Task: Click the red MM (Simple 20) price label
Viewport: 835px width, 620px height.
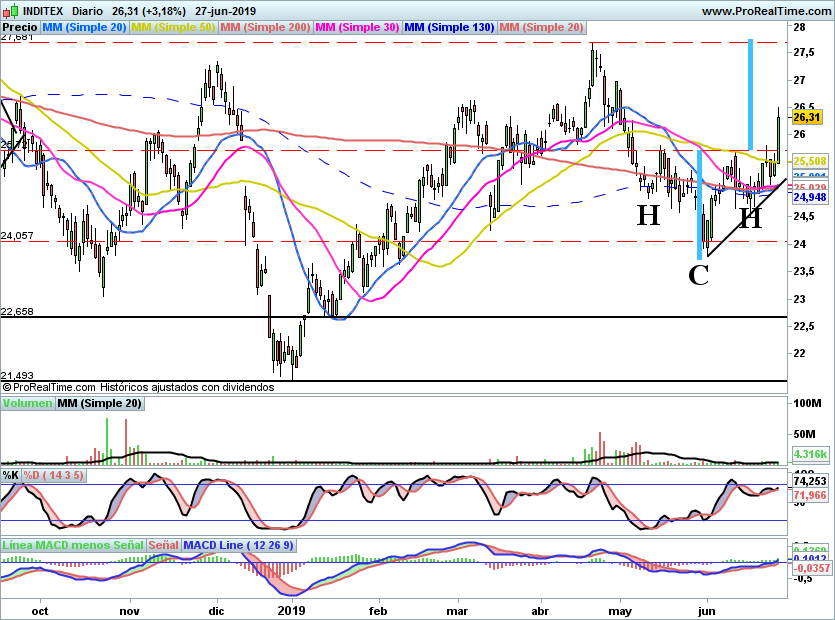Action: click(x=542, y=27)
